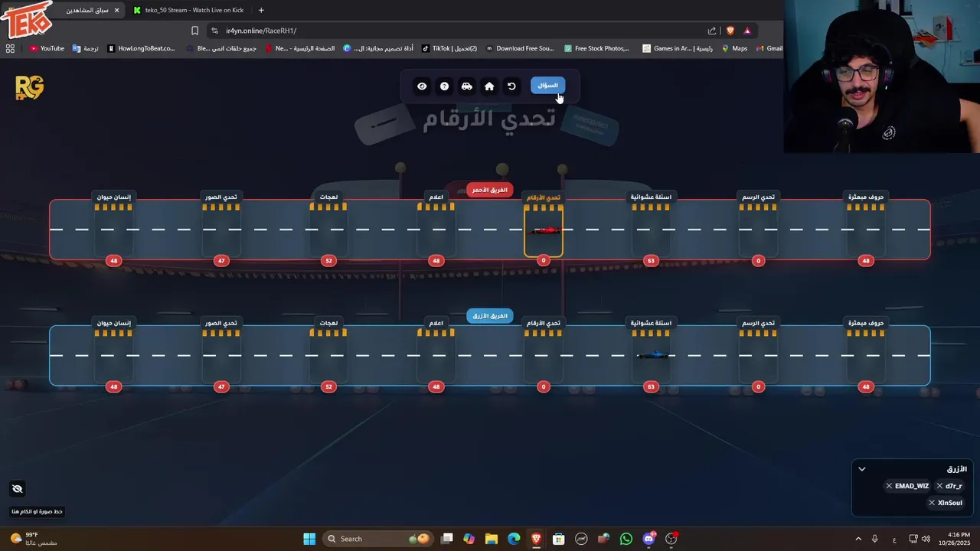Click the taskbar Search box

click(377, 539)
